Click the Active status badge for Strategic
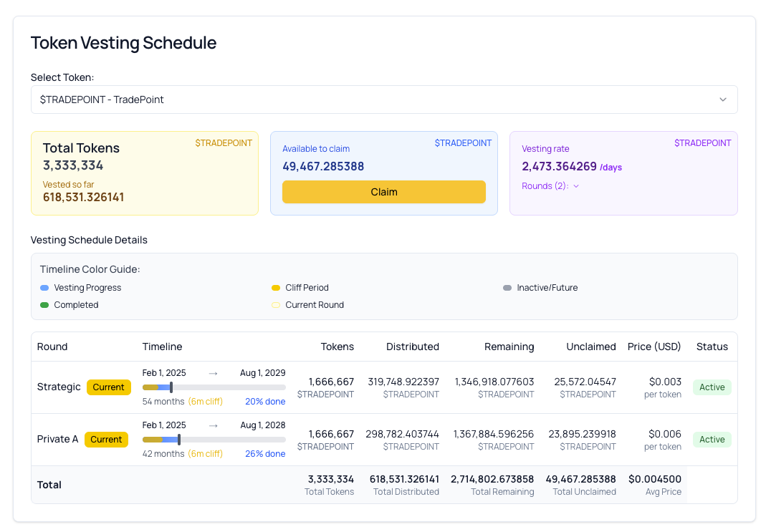 (x=712, y=387)
